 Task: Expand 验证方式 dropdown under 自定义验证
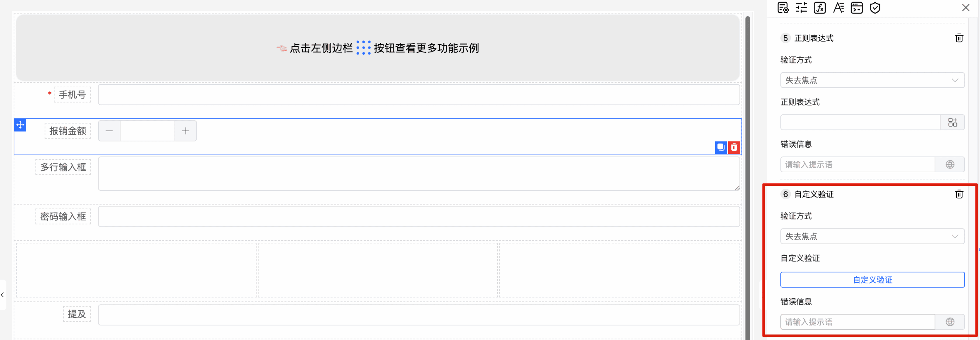[872, 237]
